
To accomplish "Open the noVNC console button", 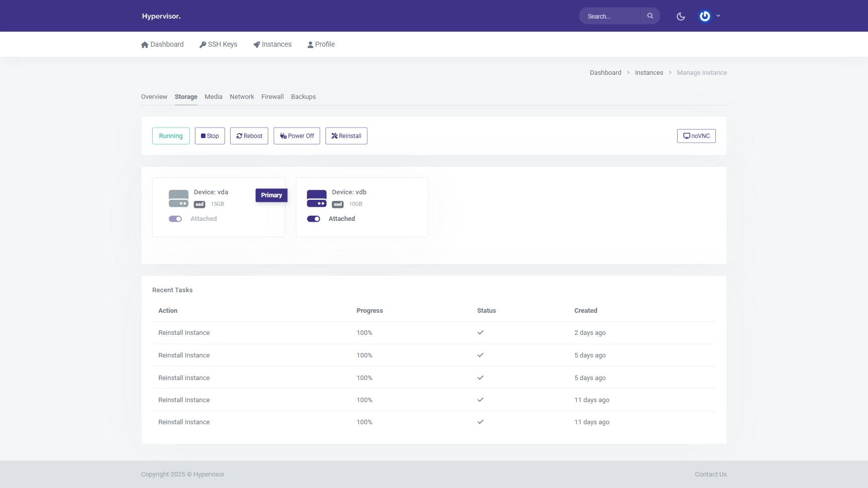I will 696,136.
